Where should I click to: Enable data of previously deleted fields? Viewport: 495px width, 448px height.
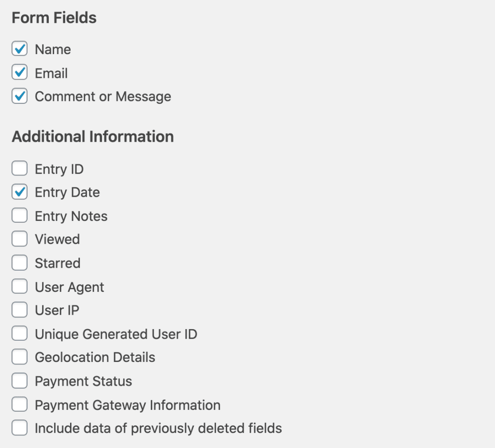[x=19, y=428]
